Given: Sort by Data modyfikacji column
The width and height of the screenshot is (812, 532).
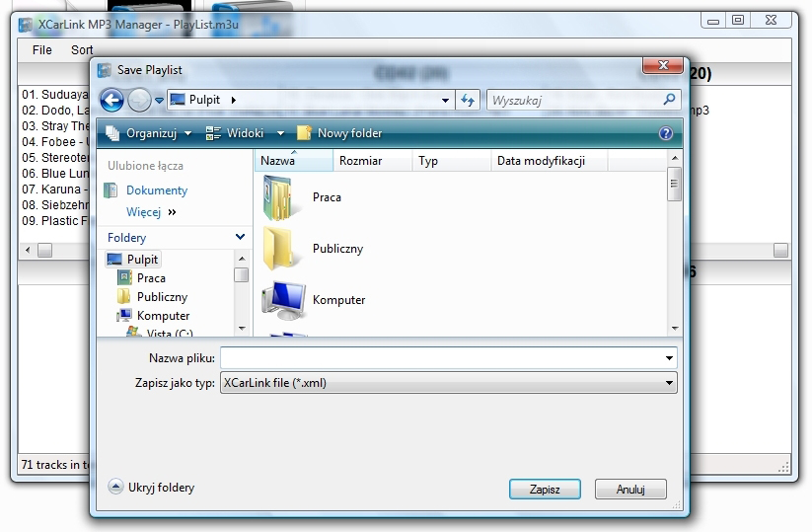Looking at the screenshot, I should click(549, 161).
